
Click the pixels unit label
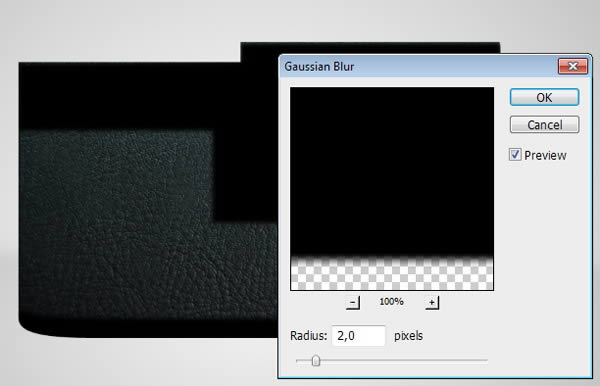tap(408, 336)
